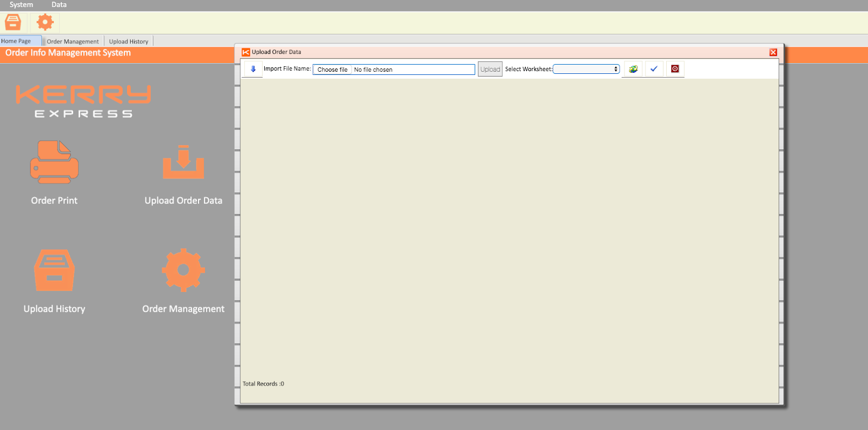This screenshot has width=868, height=430.
Task: Click the Upload Order Data label on the home page
Action: (x=183, y=200)
